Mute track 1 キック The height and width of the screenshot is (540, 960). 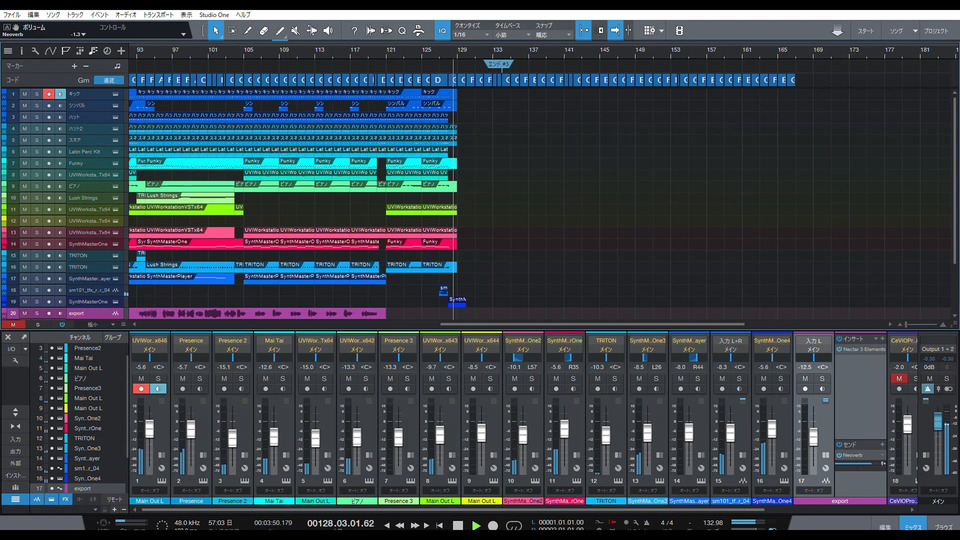tap(24, 94)
